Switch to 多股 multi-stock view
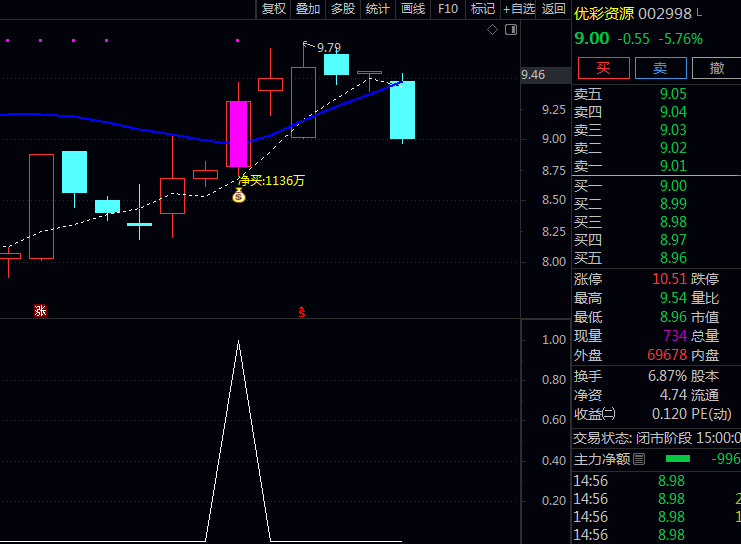This screenshot has width=741, height=544. tap(343, 9)
